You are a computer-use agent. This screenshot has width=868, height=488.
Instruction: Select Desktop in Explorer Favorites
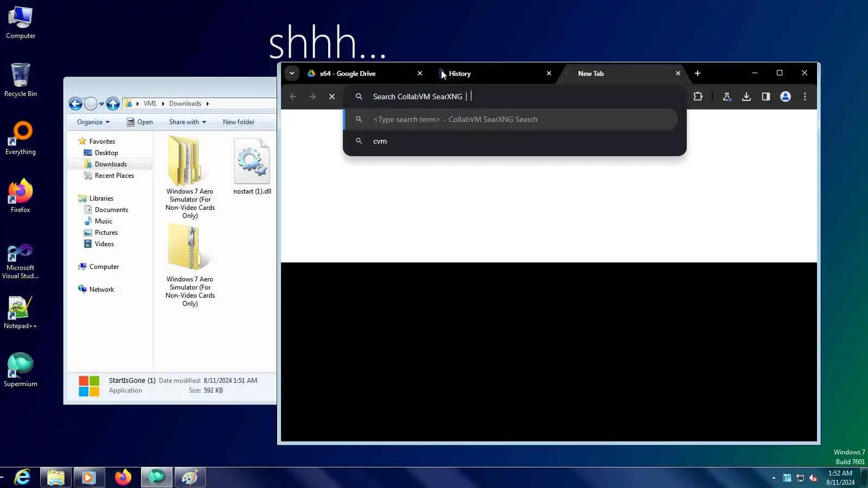[106, 153]
